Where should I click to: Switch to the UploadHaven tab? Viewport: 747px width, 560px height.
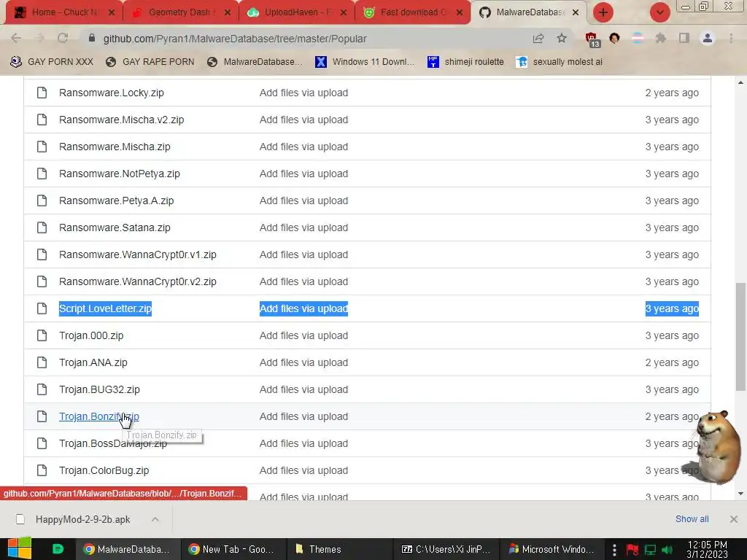point(296,12)
